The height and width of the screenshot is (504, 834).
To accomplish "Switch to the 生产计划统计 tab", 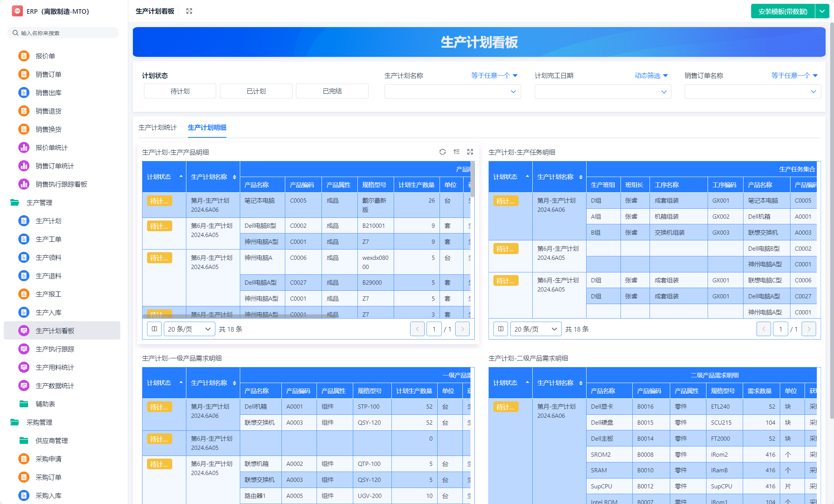I will pos(157,127).
